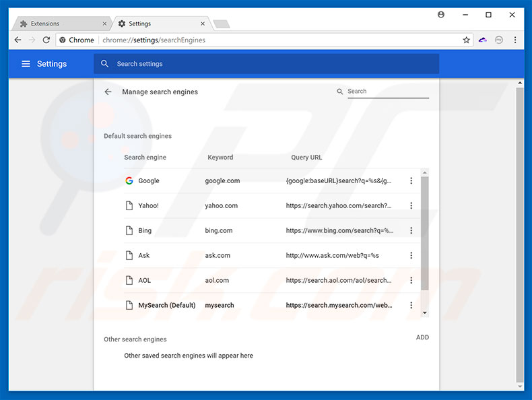The height and width of the screenshot is (400, 532).
Task: Focus the Search settings field
Action: pyautogui.click(x=269, y=64)
